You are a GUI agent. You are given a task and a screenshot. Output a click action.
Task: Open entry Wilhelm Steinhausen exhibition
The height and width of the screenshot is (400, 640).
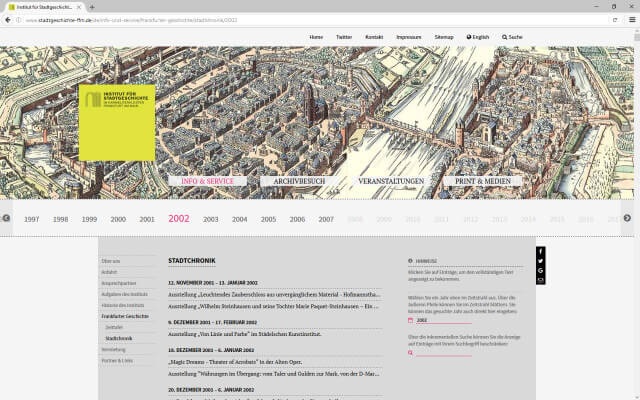(273, 306)
